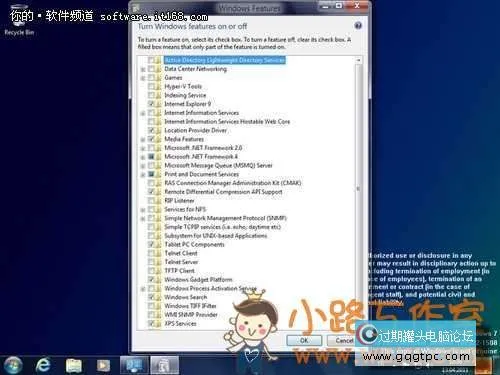This screenshot has width=500, height=375.
Task: Select Windows TIFF IFilter row
Action: pyautogui.click(x=190, y=306)
